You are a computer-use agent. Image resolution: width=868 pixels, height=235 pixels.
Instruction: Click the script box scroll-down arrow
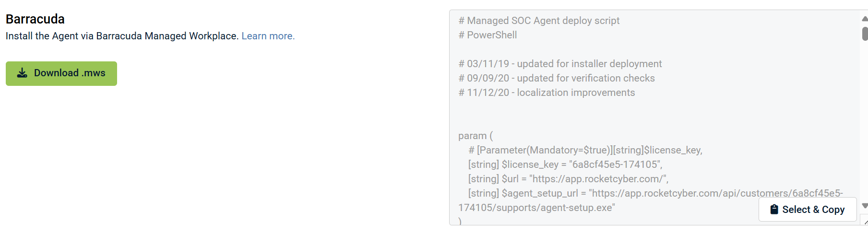coord(865,206)
